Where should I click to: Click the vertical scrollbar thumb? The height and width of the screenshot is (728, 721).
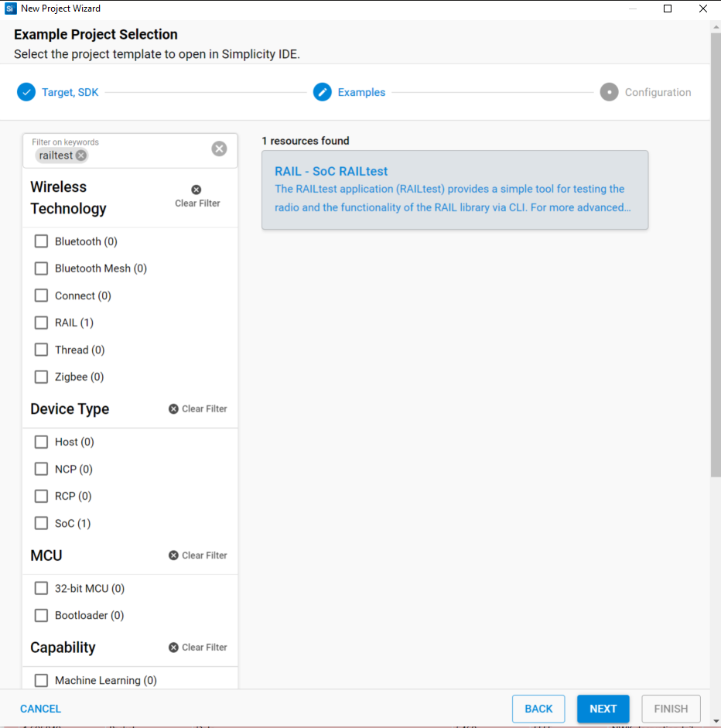coord(716,255)
